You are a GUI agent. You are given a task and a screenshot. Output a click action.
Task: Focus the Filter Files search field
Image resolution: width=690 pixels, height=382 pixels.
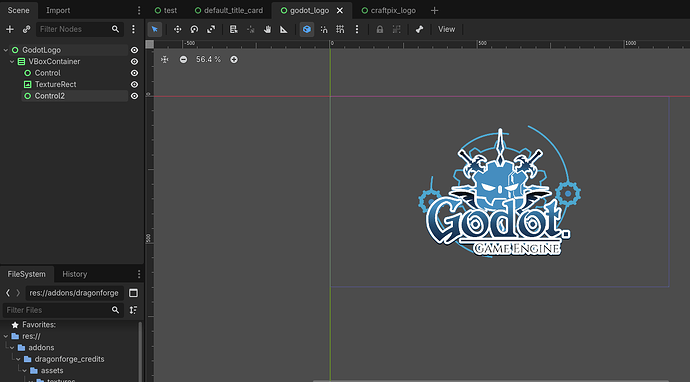click(63, 310)
